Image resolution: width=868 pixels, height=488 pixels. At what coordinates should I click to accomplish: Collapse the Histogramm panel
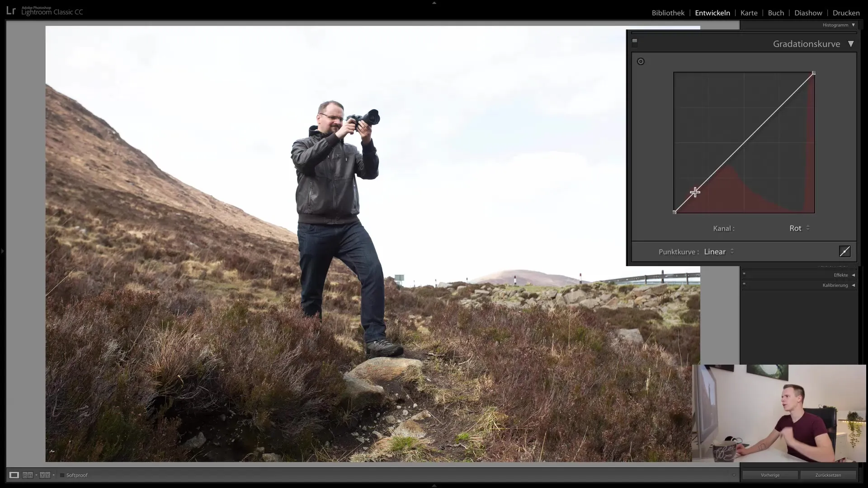(853, 25)
